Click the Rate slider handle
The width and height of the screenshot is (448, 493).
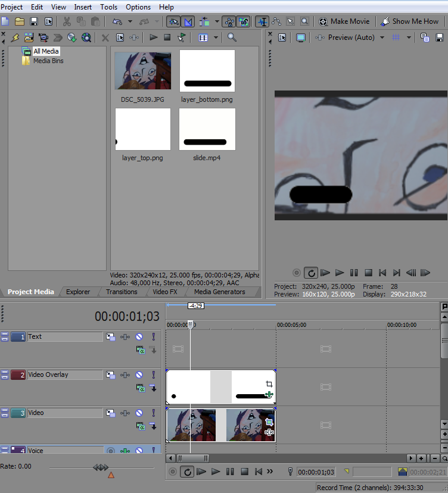[x=101, y=467]
